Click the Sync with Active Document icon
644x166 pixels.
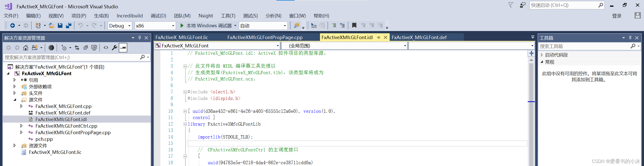pyautogui.click(x=77, y=48)
